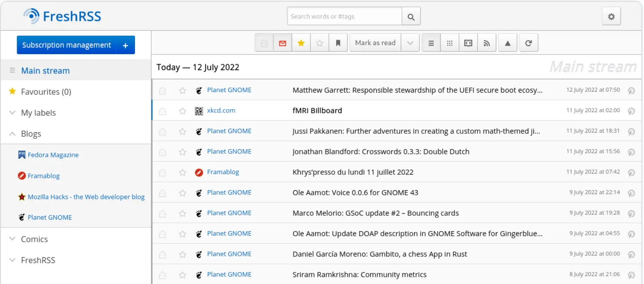
Task: Open 'Ole Aamot: Update DOAP description' title
Action: point(418,234)
